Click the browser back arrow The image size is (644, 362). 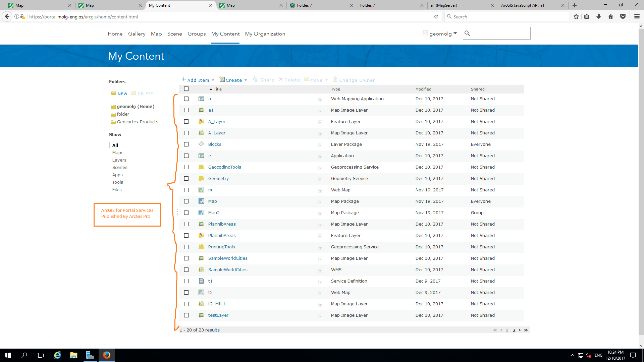(x=7, y=16)
